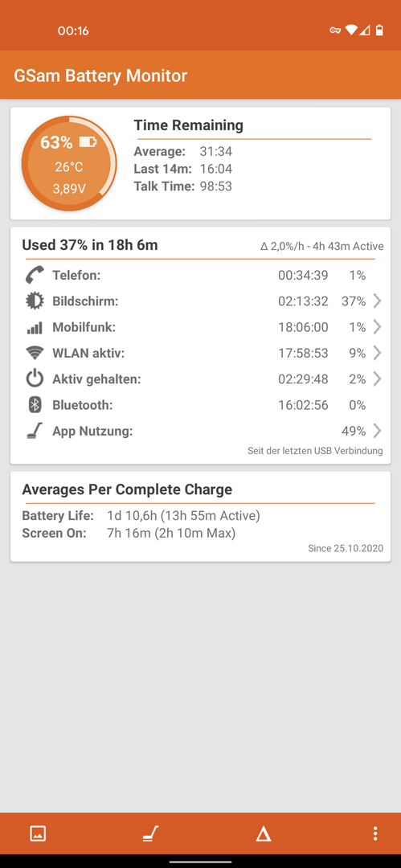
Task: Select the Time Remaining heading
Action: coord(188,125)
